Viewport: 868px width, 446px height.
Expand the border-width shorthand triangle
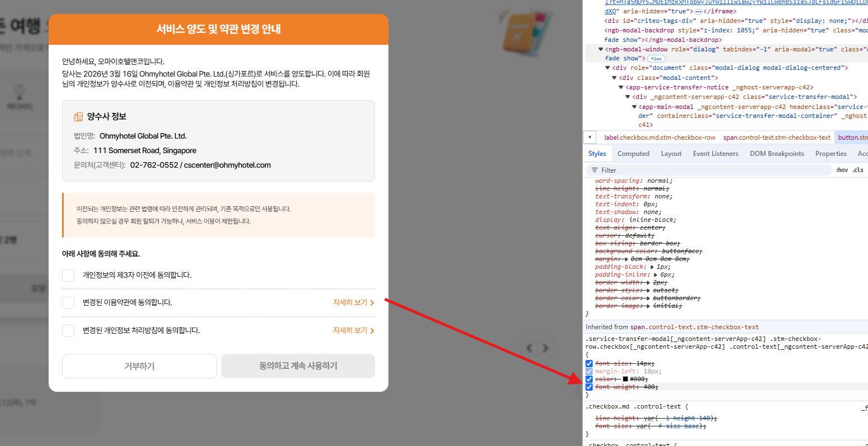[648, 283]
